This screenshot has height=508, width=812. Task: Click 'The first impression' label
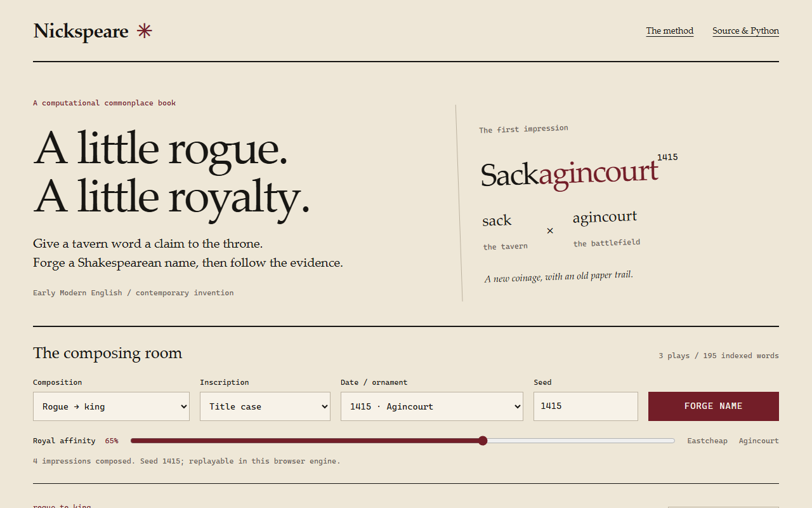pos(523,129)
